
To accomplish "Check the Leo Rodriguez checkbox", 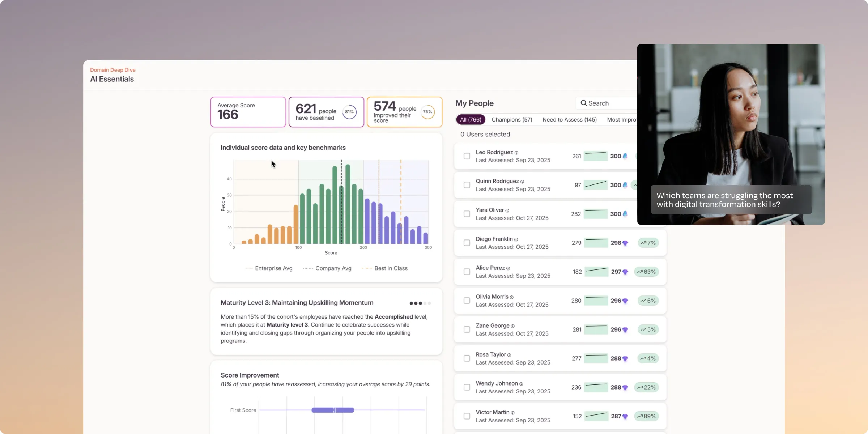I will [x=467, y=156].
